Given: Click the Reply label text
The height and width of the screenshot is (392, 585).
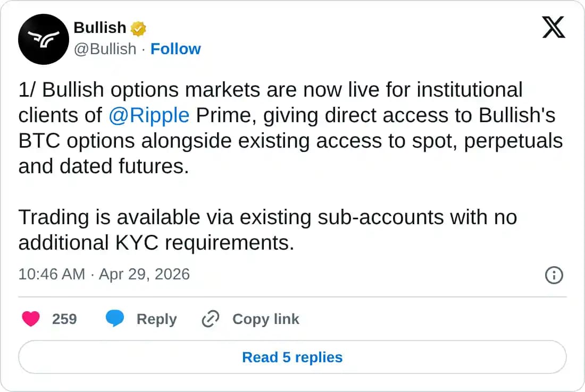Looking at the screenshot, I should (x=156, y=319).
